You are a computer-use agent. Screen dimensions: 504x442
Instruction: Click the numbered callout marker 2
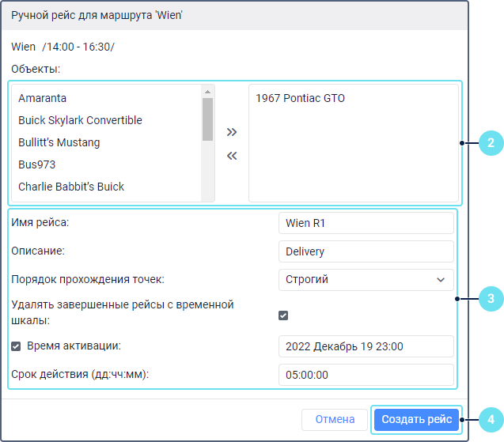point(490,143)
